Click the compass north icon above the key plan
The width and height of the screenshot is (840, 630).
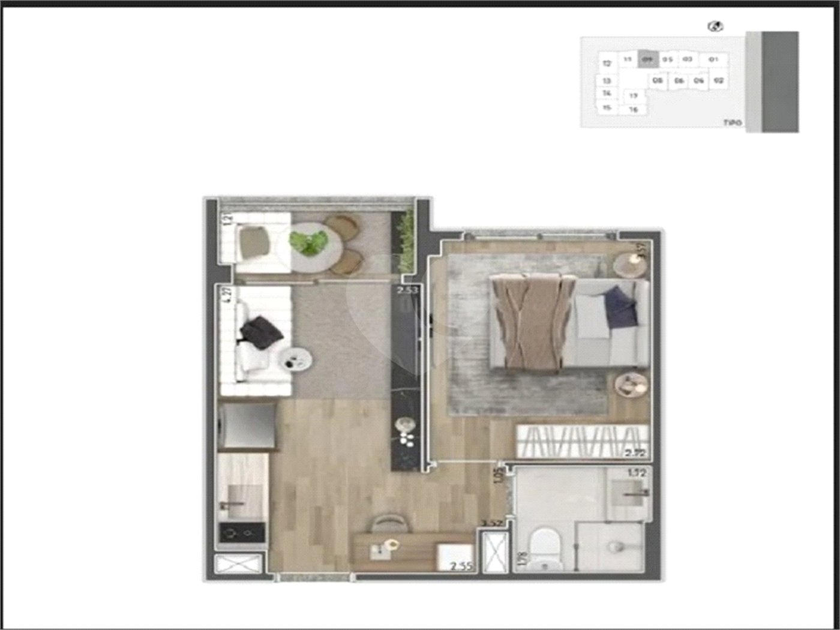click(716, 26)
